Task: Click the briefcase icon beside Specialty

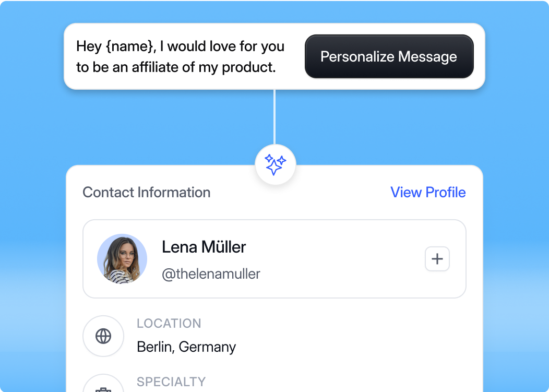Action: (x=103, y=389)
